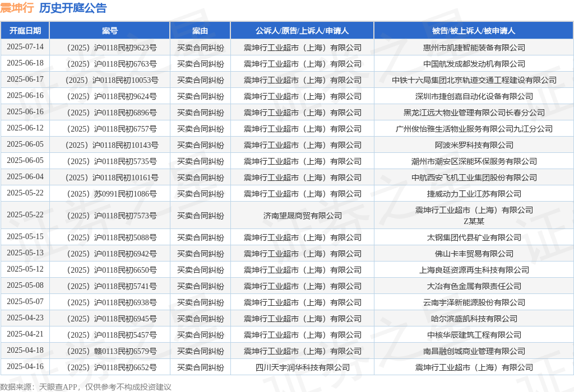Click the date cell 2025-05-15
The width and height of the screenshot is (574, 392).
(x=25, y=236)
